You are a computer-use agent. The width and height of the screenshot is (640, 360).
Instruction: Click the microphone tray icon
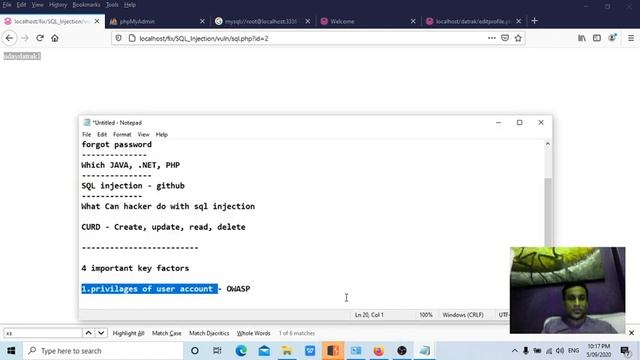click(x=526, y=351)
